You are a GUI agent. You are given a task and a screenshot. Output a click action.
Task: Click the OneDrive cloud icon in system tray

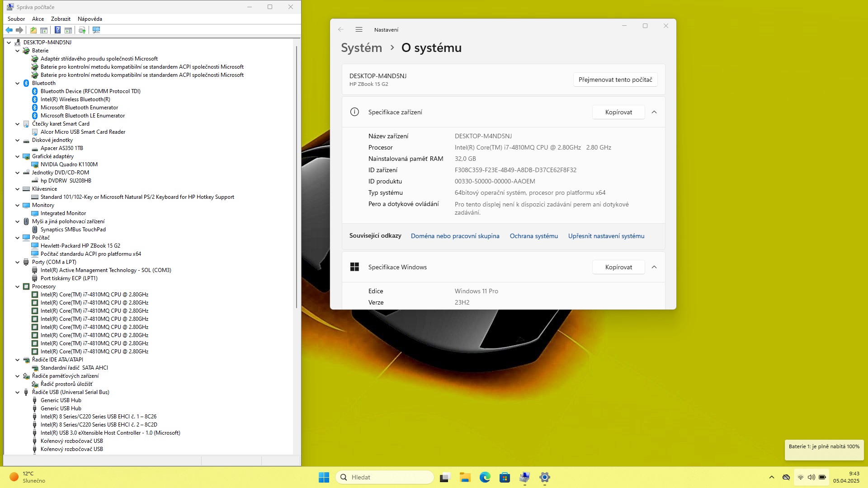click(786, 477)
